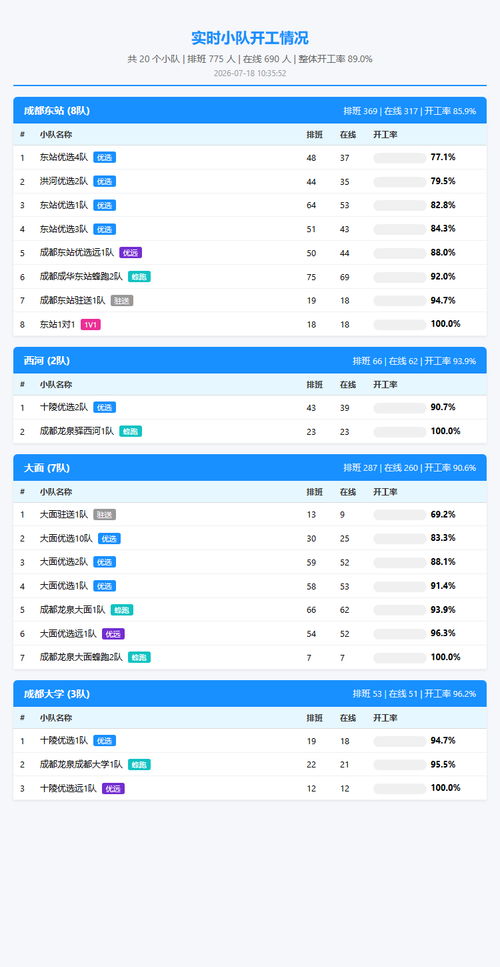Select the 成都东站 (8队) section header
The width and height of the screenshot is (500, 967).
[x=250, y=110]
